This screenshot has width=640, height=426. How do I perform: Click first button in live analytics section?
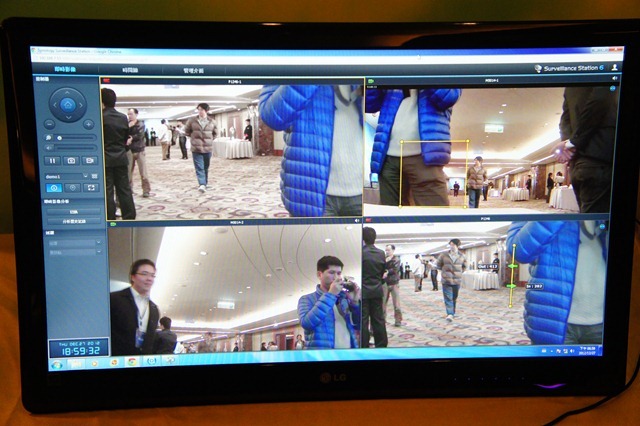(x=73, y=212)
